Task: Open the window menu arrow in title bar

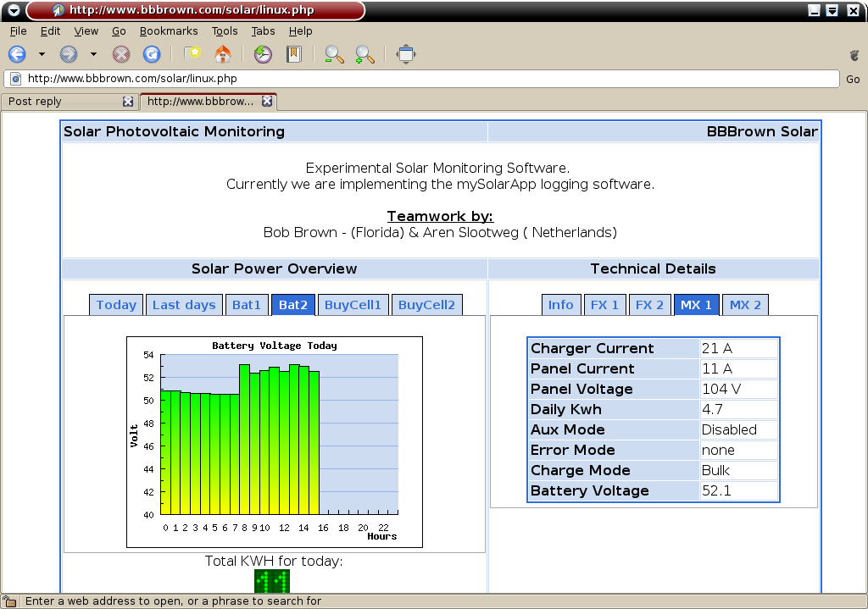Action: tap(13, 10)
